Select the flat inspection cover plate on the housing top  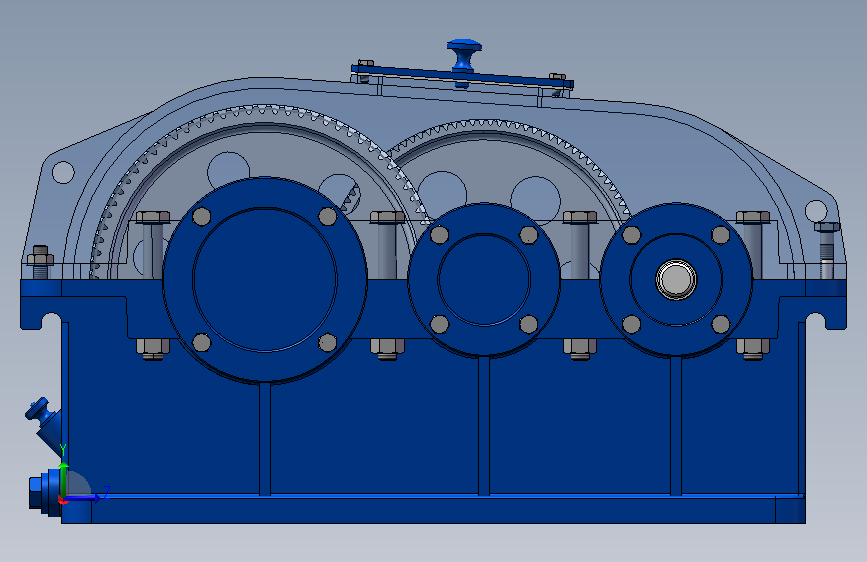pyautogui.click(x=462, y=76)
